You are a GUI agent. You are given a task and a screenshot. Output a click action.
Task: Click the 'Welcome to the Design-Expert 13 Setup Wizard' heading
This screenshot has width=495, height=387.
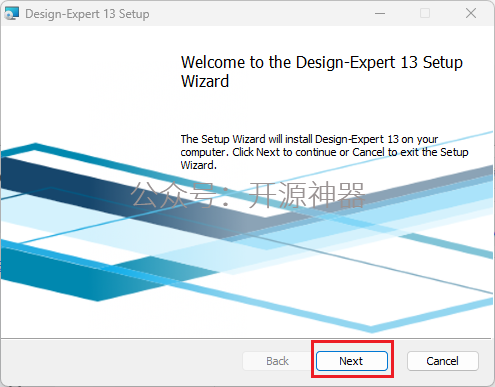[322, 72]
